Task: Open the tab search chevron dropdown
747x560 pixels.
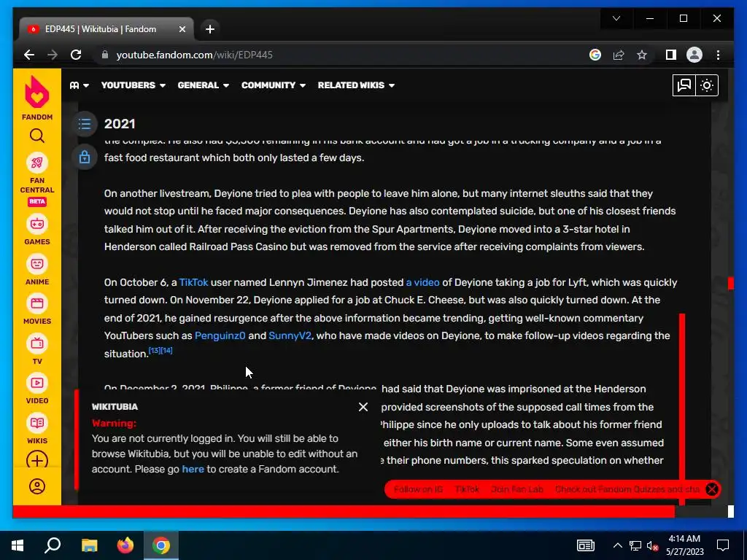Action: pos(616,18)
